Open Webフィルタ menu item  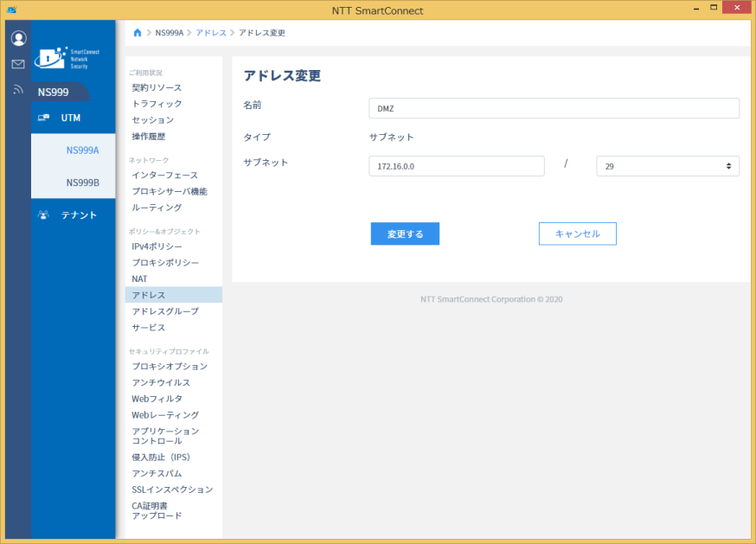pyautogui.click(x=157, y=399)
